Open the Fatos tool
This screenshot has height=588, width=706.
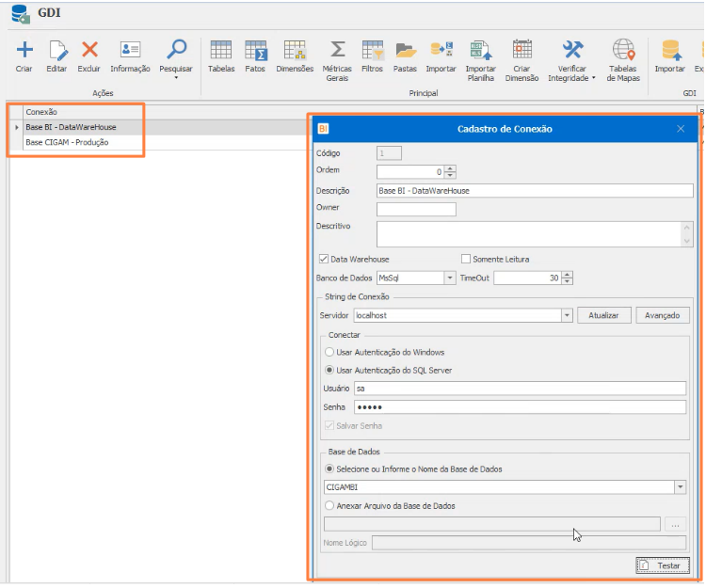pos(255,50)
